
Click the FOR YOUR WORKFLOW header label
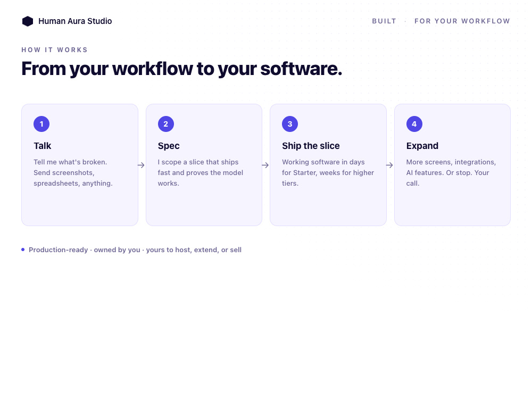tap(462, 21)
